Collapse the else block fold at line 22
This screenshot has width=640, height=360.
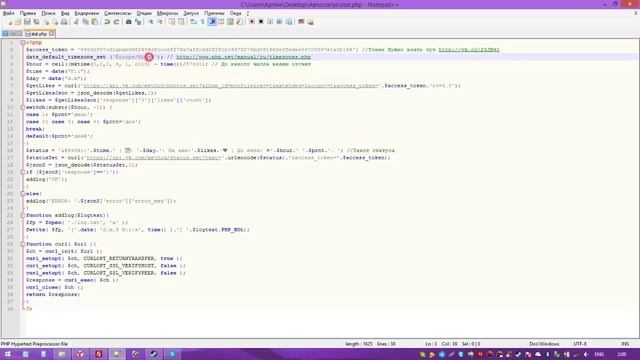[23, 194]
